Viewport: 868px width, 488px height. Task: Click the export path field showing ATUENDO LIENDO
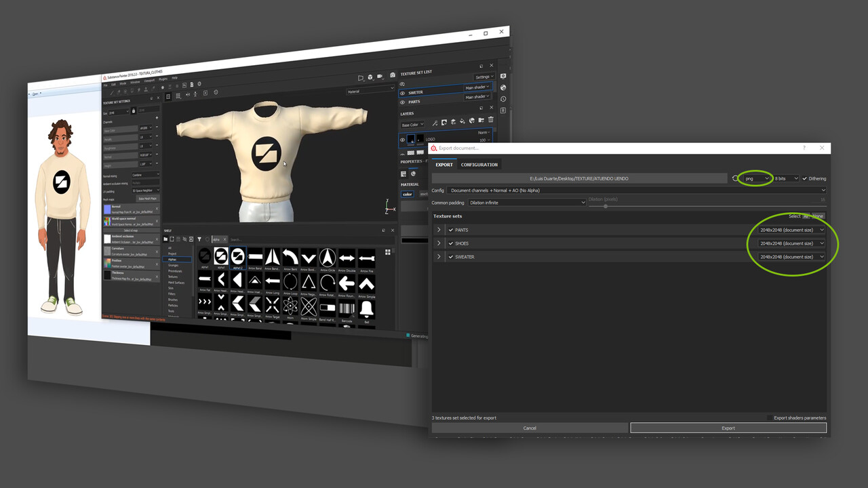point(579,178)
